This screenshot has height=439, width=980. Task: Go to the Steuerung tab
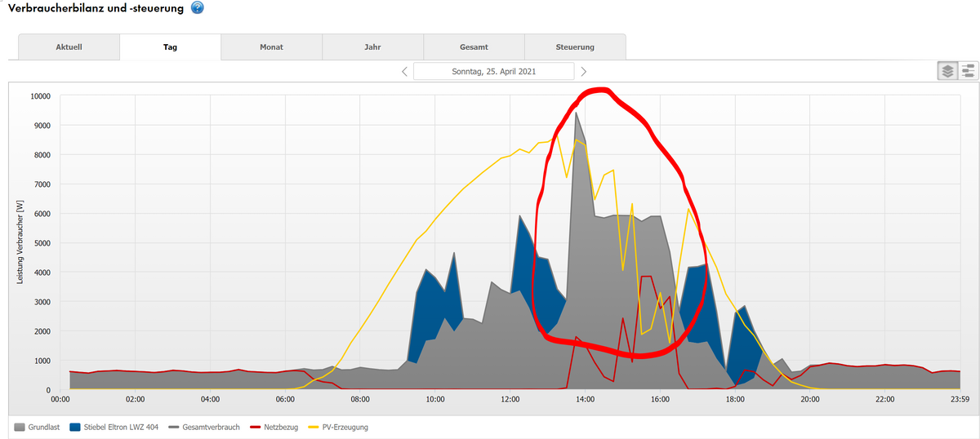[575, 47]
